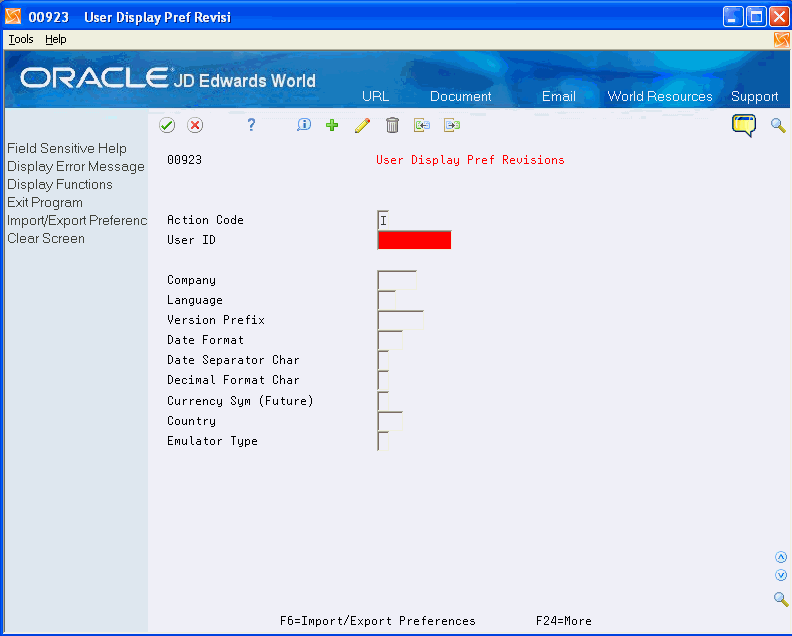792x636 pixels.
Task: Open the Document banner link
Action: point(460,96)
